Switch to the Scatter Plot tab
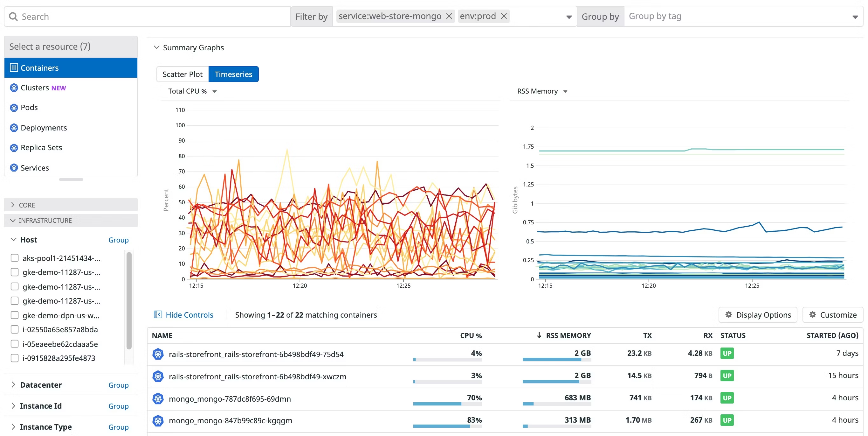The image size is (868, 436). [182, 74]
